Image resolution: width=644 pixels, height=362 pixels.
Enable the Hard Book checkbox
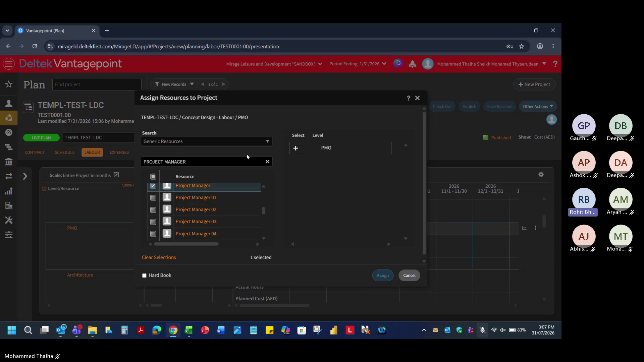tap(144, 276)
